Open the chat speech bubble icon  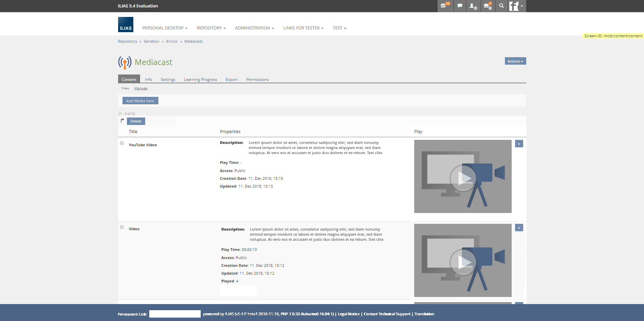(460, 6)
